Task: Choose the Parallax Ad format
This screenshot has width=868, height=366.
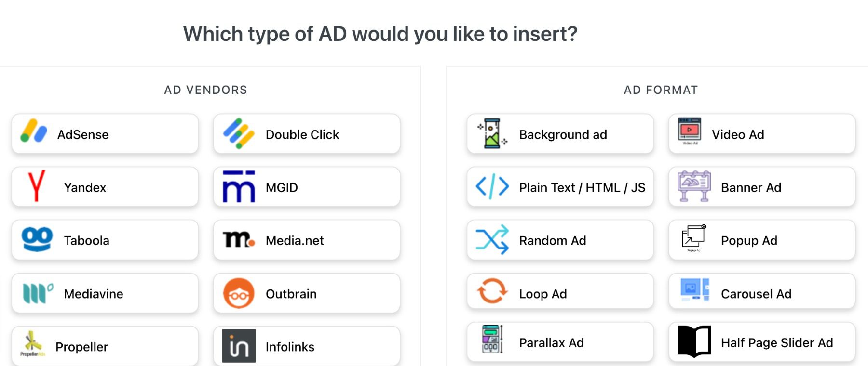Action: [x=559, y=341]
